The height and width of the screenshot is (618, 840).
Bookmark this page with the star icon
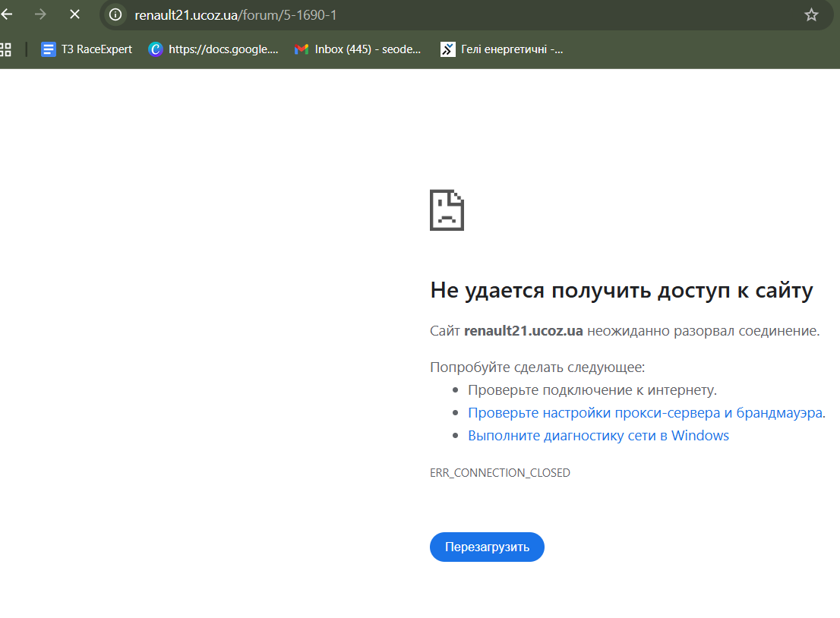pyautogui.click(x=811, y=15)
